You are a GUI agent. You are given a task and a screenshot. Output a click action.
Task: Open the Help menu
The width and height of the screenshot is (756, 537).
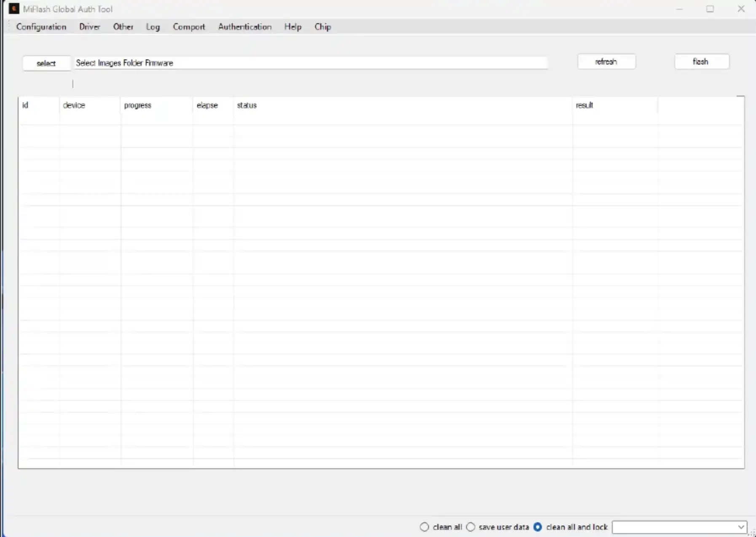click(x=292, y=27)
